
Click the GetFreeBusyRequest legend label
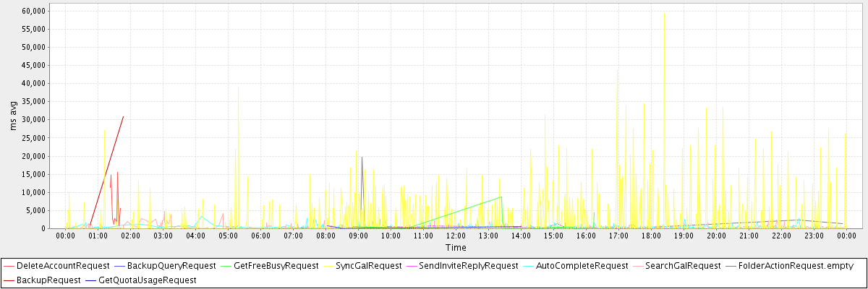click(x=276, y=266)
